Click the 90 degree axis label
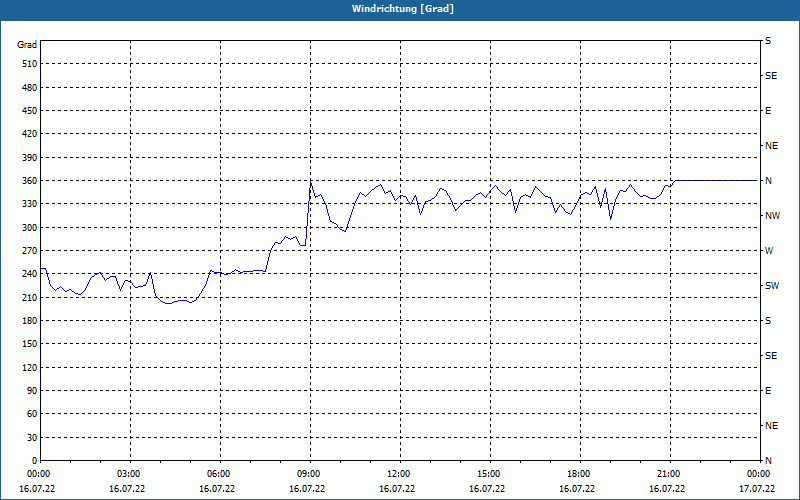 [x=32, y=391]
